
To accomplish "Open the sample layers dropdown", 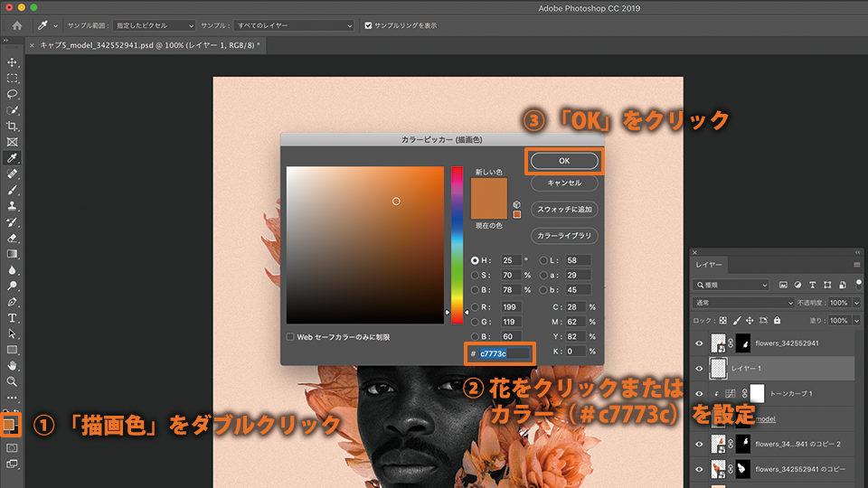I will (293, 25).
